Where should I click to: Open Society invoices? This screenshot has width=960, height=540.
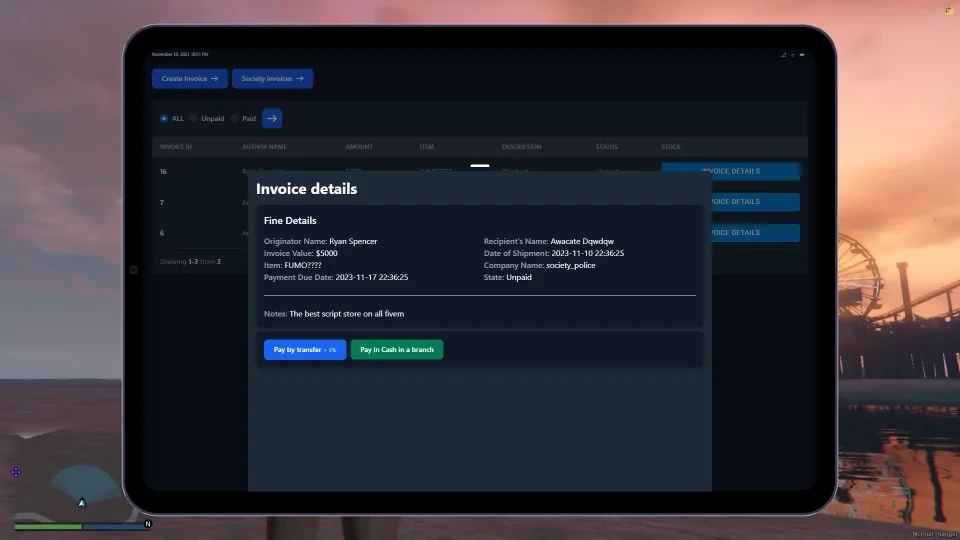pyautogui.click(x=272, y=78)
